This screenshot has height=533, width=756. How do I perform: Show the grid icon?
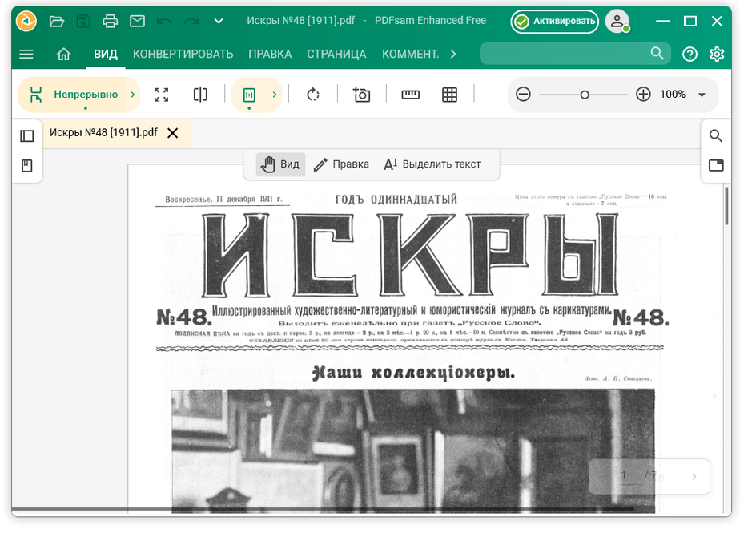[x=449, y=95]
